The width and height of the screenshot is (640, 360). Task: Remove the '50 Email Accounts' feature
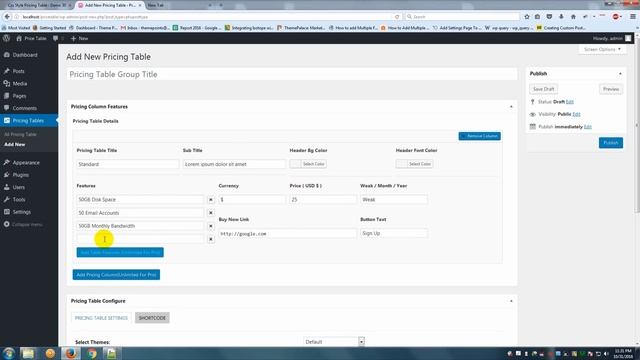point(211,213)
